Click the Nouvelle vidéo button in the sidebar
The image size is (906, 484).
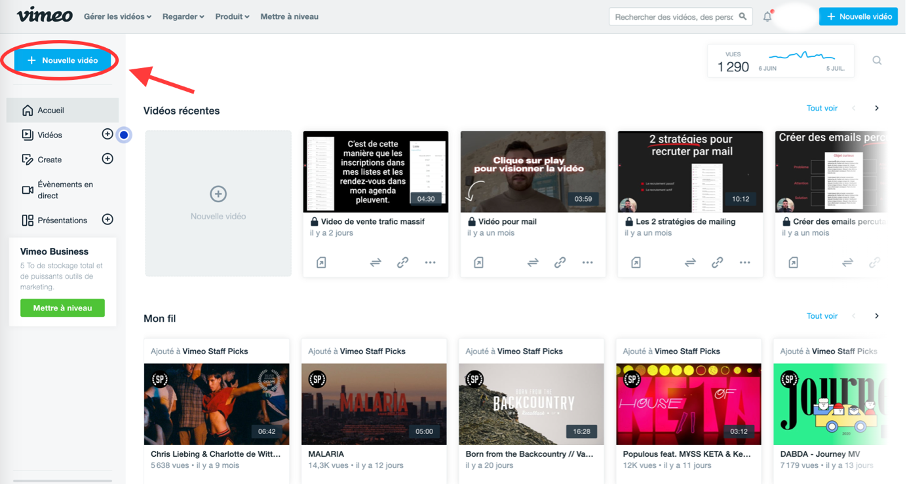tap(62, 60)
